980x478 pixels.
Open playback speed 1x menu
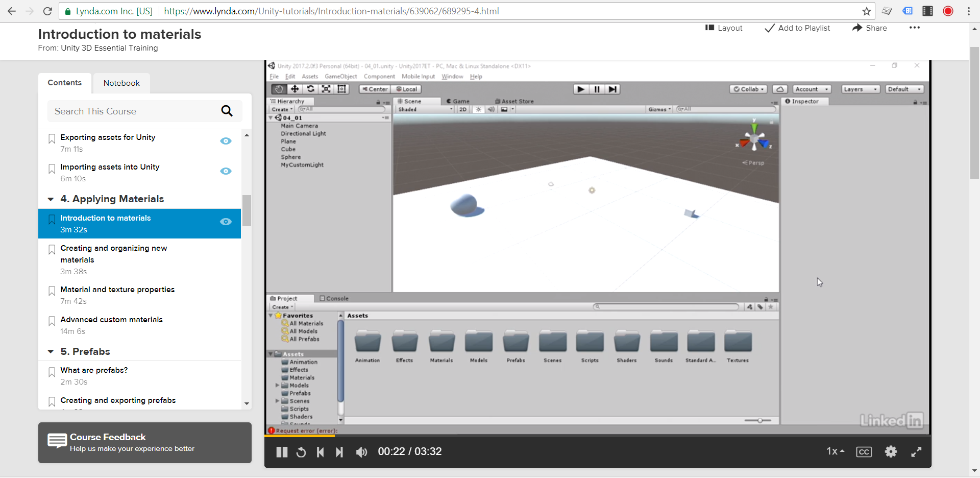[836, 451]
